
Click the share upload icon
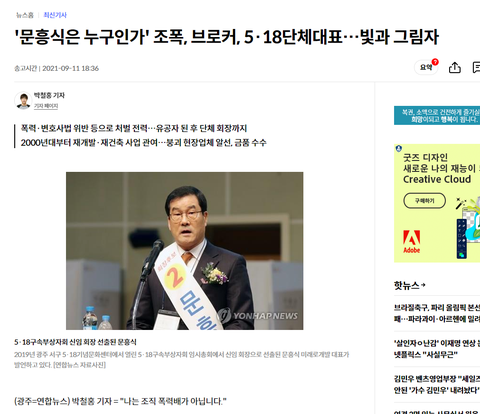pyautogui.click(x=455, y=68)
